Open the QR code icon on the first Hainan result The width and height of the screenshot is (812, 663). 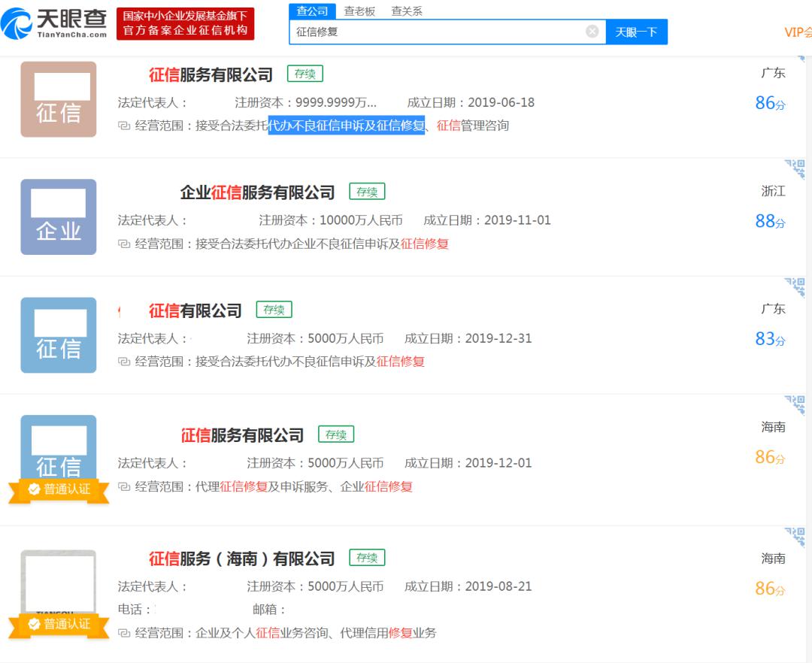click(795, 405)
